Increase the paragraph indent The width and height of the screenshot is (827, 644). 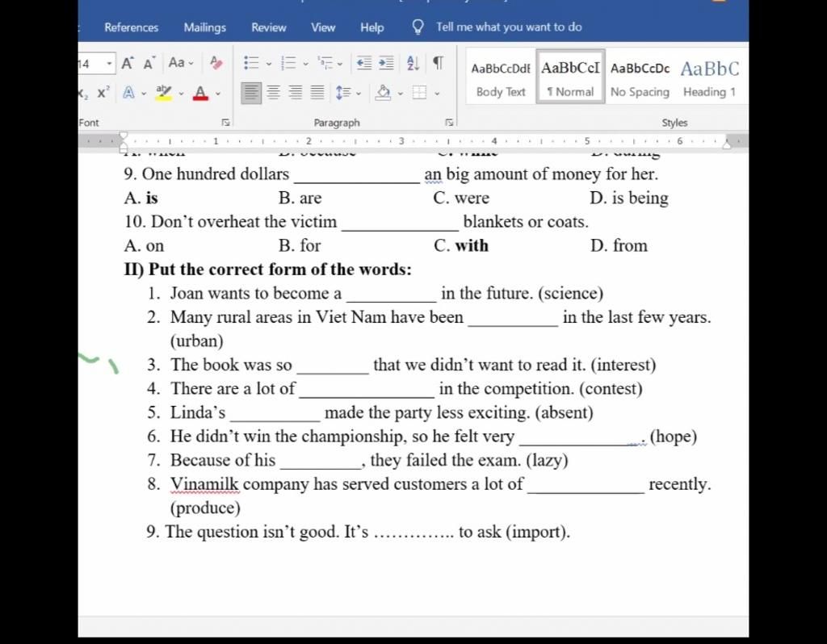[386, 63]
